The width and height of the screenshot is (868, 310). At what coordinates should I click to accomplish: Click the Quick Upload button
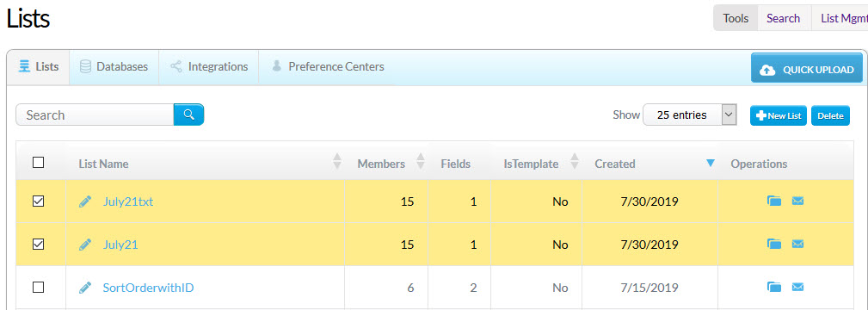pos(807,68)
